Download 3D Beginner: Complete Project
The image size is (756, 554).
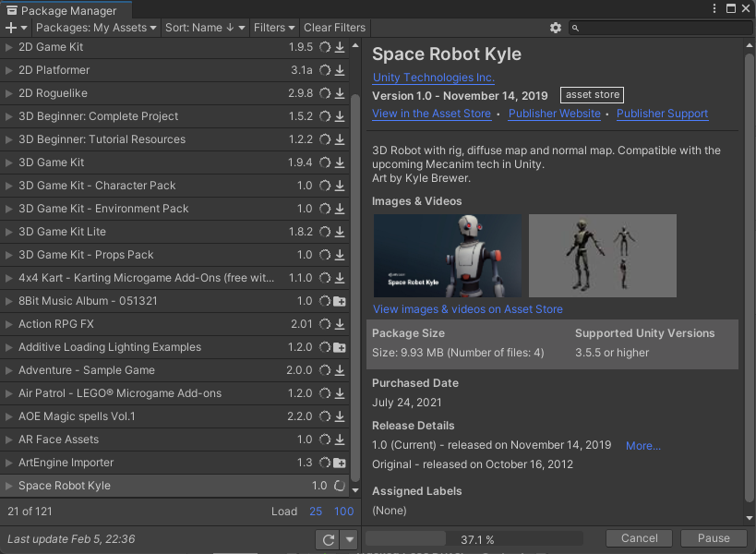[x=340, y=116]
